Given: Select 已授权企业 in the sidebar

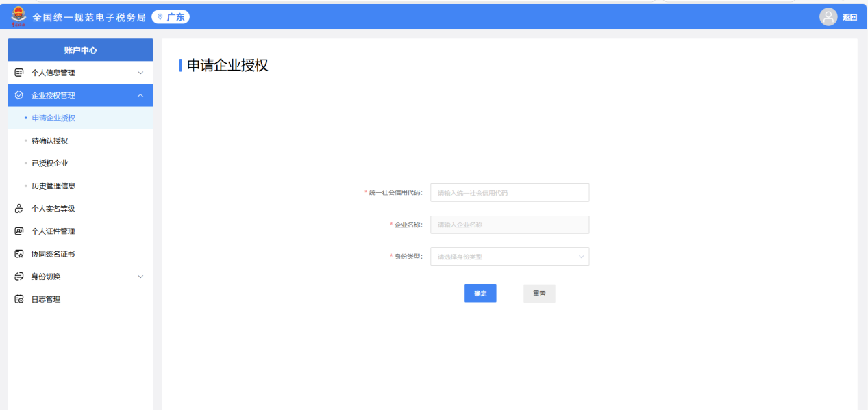Looking at the screenshot, I should (50, 164).
